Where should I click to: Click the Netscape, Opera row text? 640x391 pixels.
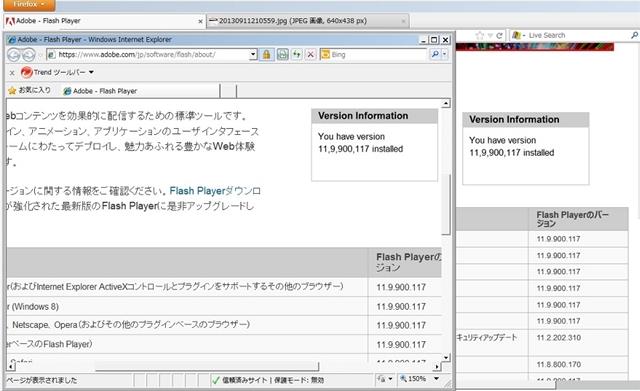(130, 325)
